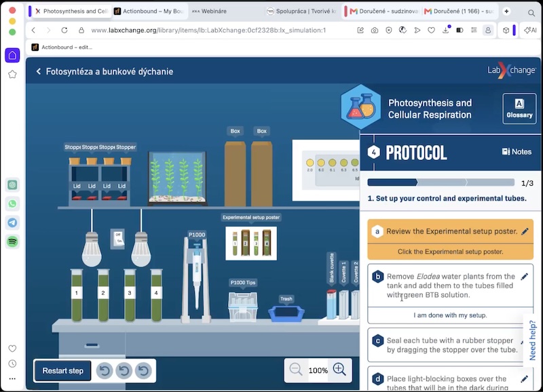Image resolution: width=543 pixels, height=392 pixels.
Task: Click the left light bulb
Action: point(92,249)
